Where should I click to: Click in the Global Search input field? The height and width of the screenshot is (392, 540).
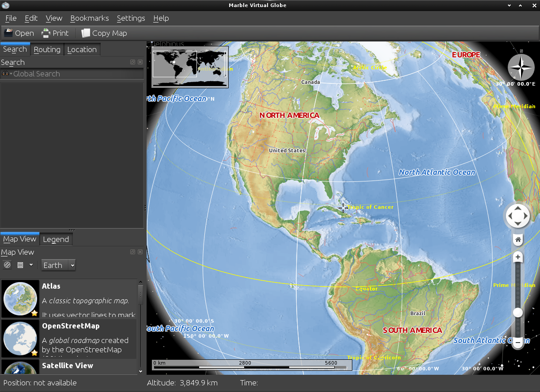[72, 74]
